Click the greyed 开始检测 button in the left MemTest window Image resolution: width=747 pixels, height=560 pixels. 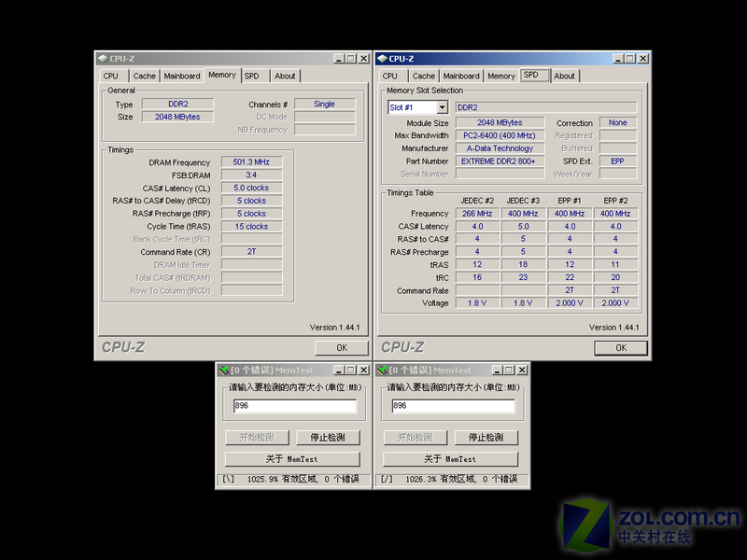click(257, 437)
